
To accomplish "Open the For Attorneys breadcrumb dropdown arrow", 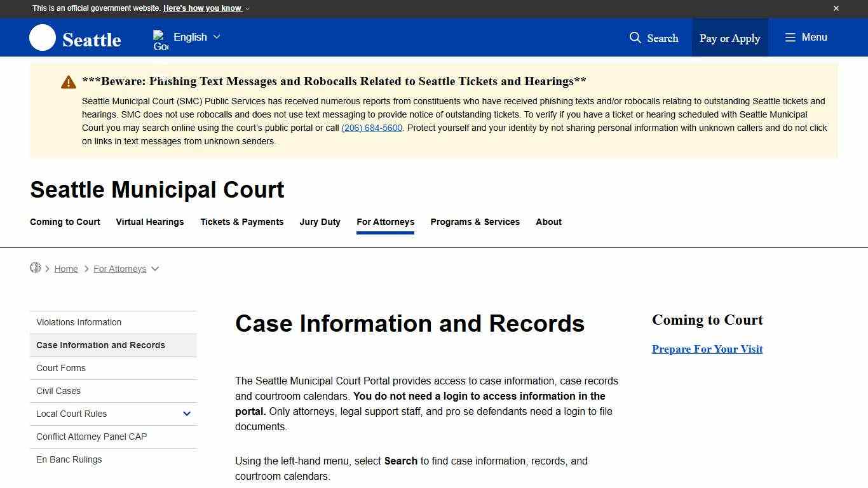I will click(x=155, y=269).
